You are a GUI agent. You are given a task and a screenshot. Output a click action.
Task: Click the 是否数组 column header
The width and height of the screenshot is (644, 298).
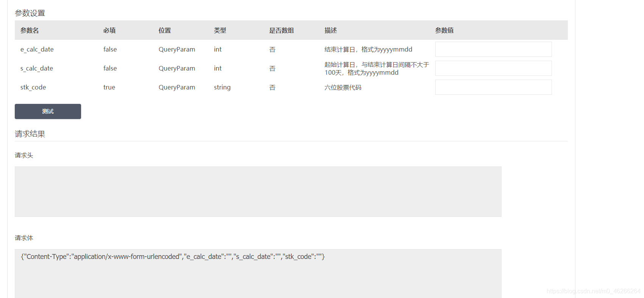pyautogui.click(x=281, y=30)
